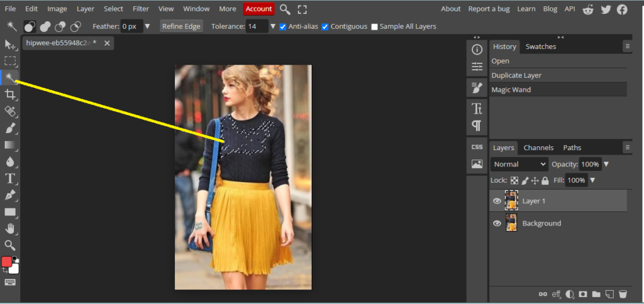Open the Paragraph panel icon

pos(477,125)
